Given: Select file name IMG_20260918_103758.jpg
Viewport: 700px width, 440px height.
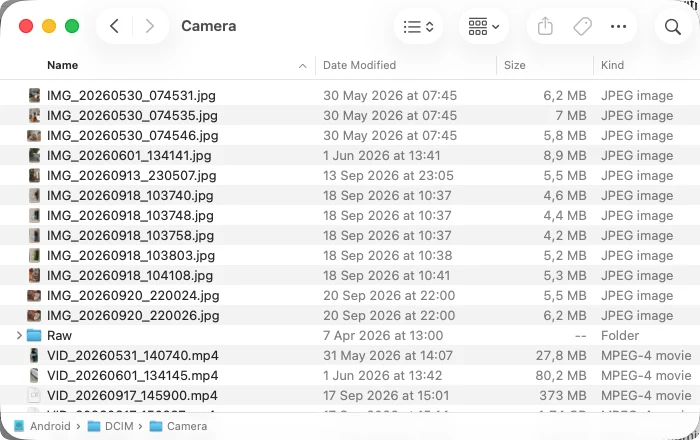Looking at the screenshot, I should click(x=130, y=236).
